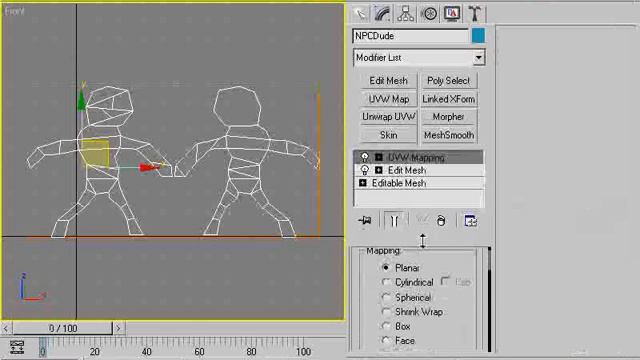Expand the Editable Mesh stack entry
The height and width of the screenshot is (360, 640).
click(362, 183)
